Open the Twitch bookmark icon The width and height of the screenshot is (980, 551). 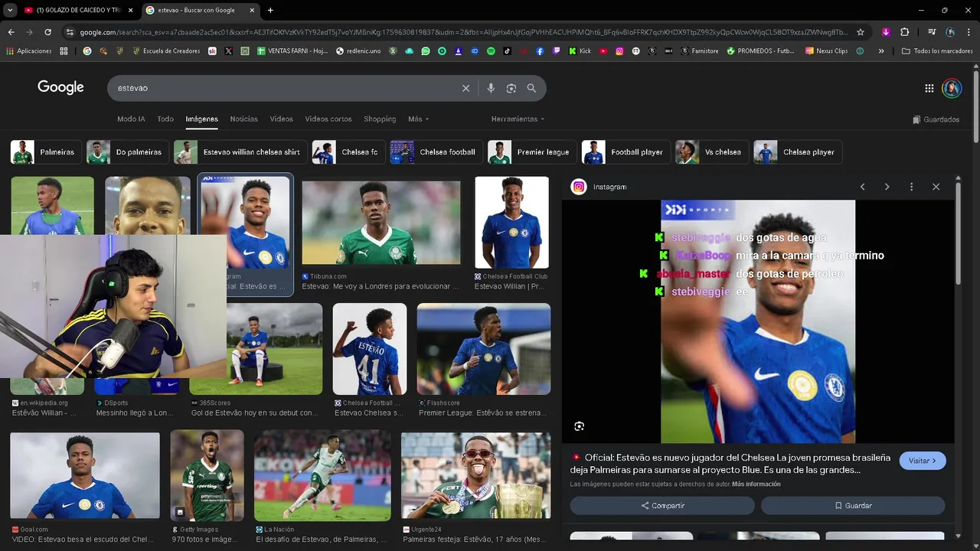pos(556,51)
